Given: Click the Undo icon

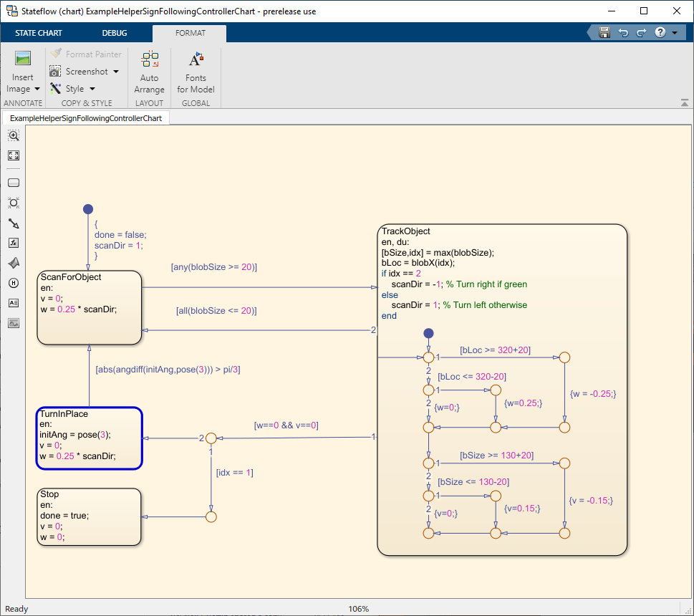Looking at the screenshot, I should tap(622, 32).
